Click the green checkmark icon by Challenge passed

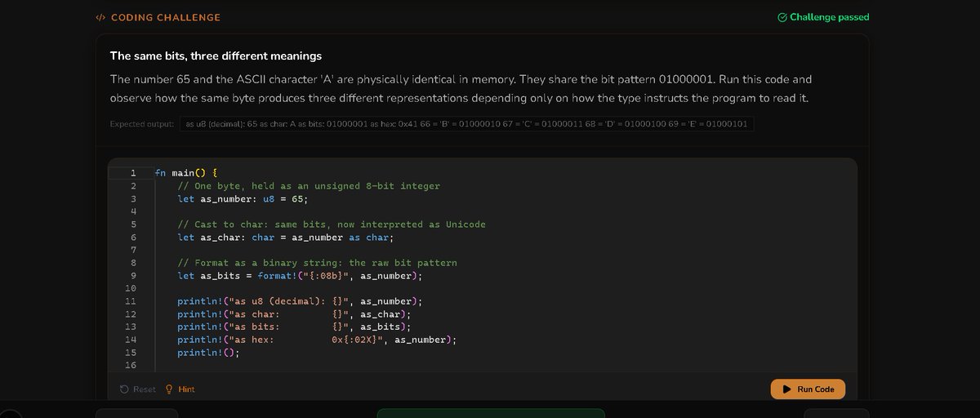(x=782, y=17)
